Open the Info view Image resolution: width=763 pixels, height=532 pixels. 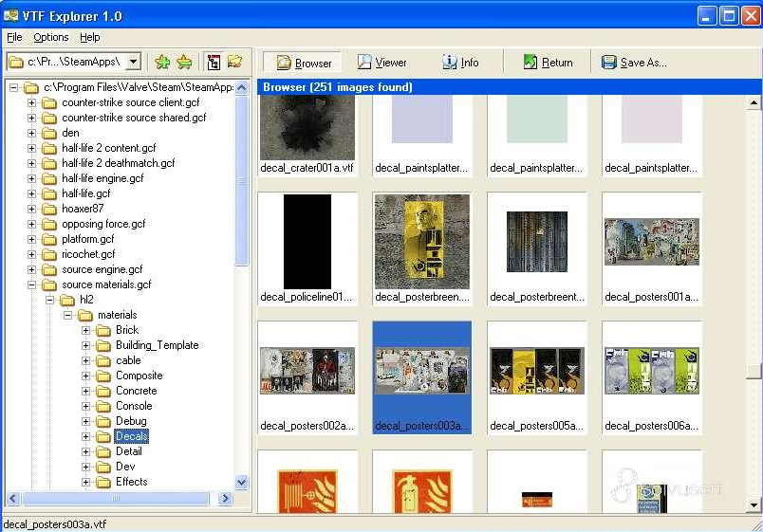[460, 63]
